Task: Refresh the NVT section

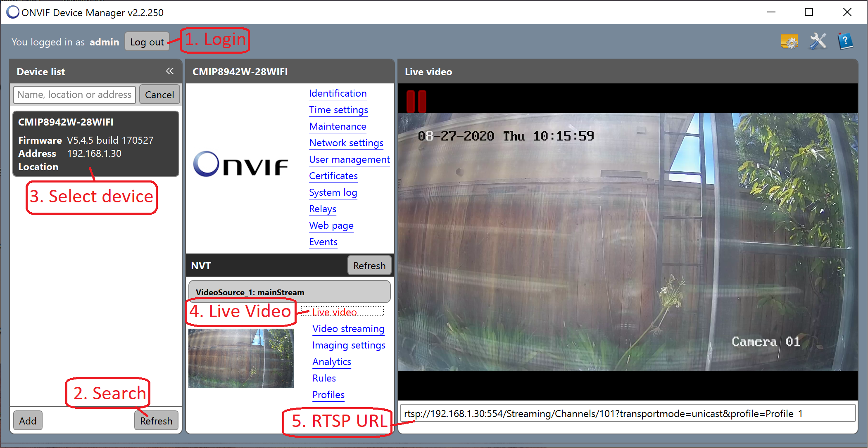Action: 369,265
